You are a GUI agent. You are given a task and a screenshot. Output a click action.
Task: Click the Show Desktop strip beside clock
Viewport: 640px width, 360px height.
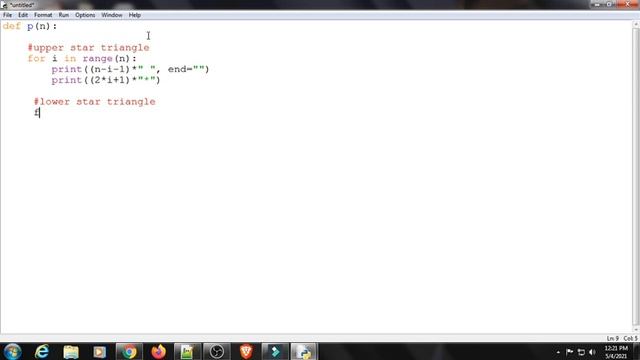[636, 352]
